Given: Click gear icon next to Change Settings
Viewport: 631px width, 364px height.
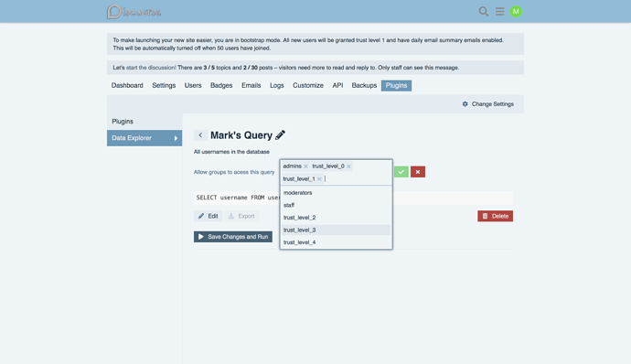Looking at the screenshot, I should [x=465, y=104].
